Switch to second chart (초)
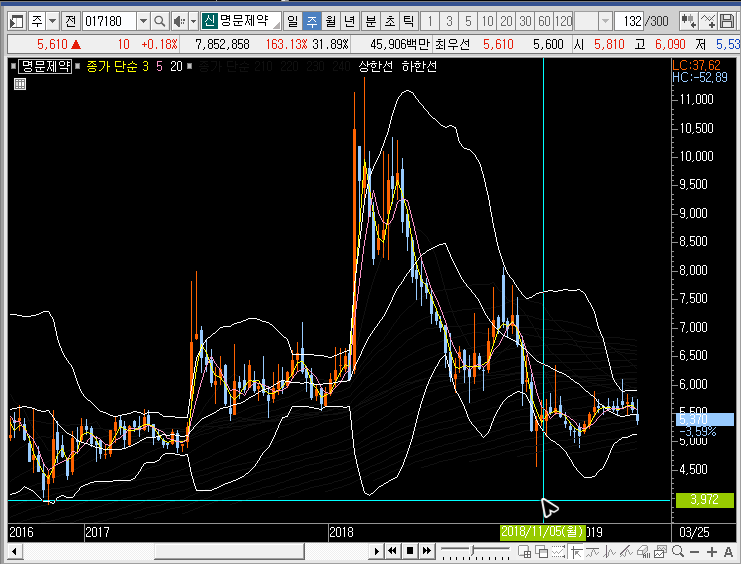This screenshot has height=564, width=741. tap(390, 21)
